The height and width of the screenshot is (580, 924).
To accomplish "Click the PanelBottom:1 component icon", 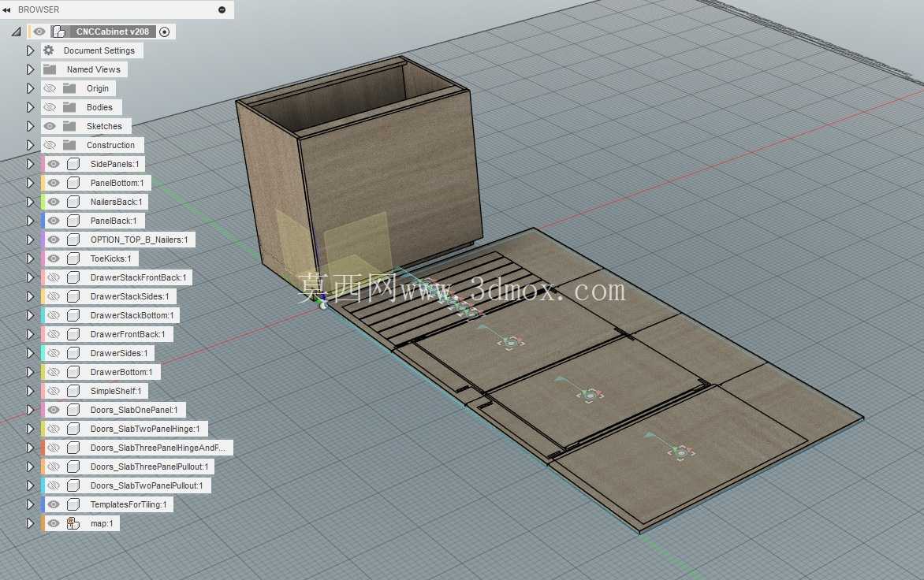I will click(73, 183).
